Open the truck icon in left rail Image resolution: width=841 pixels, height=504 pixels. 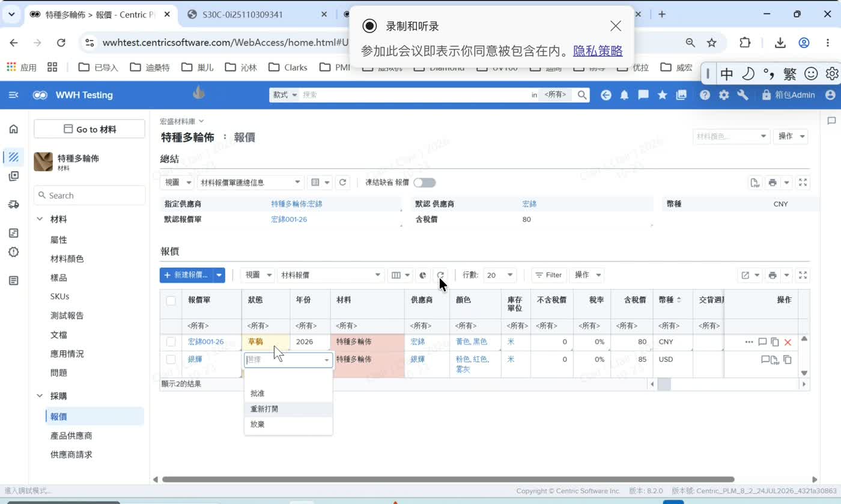(x=14, y=204)
